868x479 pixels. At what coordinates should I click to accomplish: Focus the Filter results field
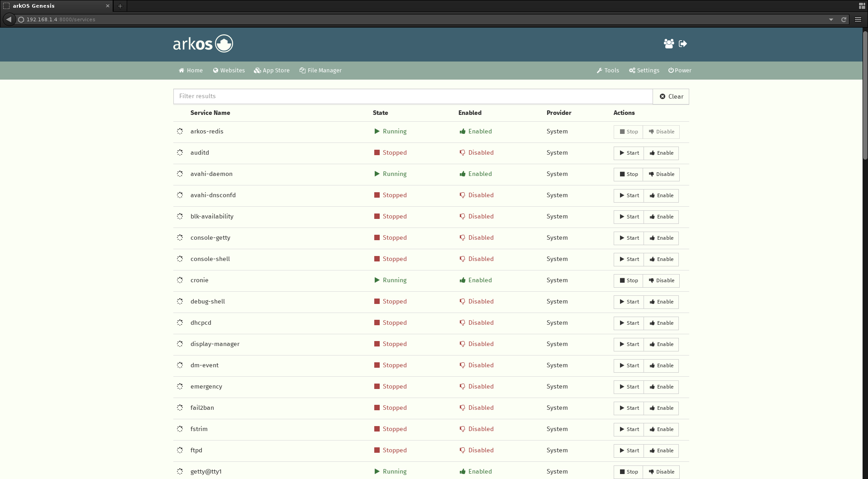(x=413, y=96)
